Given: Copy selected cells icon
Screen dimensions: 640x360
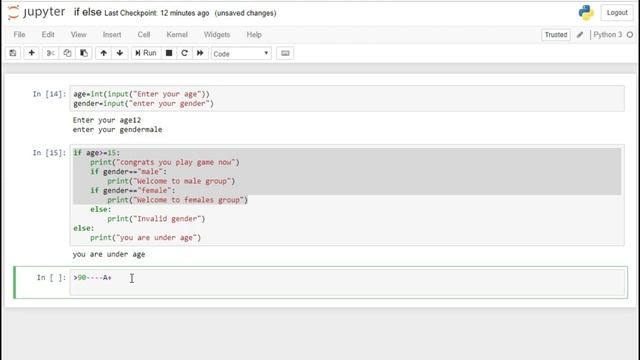Looking at the screenshot, I should [67, 53].
